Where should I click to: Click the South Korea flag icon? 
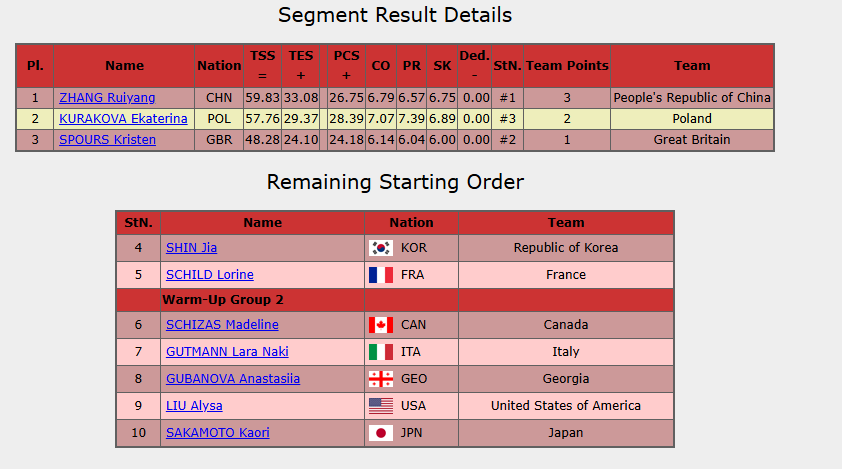pyautogui.click(x=380, y=248)
